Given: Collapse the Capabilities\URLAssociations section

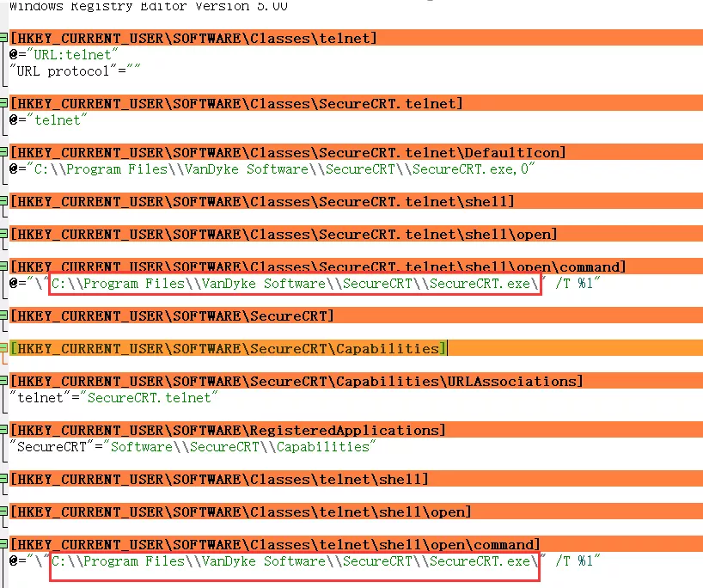Looking at the screenshot, I should pos(4,381).
